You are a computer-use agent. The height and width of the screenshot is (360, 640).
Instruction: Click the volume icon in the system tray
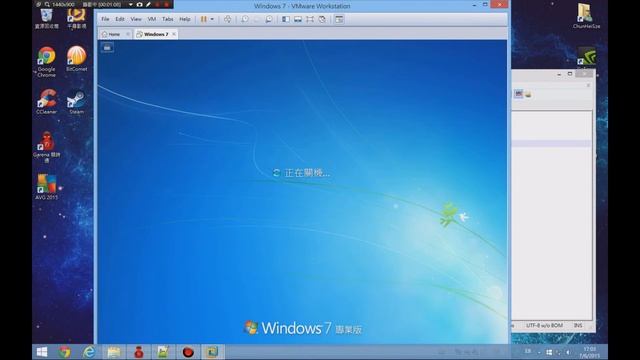coord(568,352)
